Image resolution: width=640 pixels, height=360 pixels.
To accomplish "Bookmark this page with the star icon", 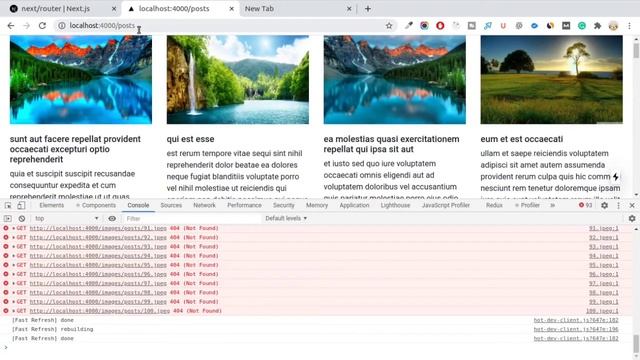I will pos(389,26).
